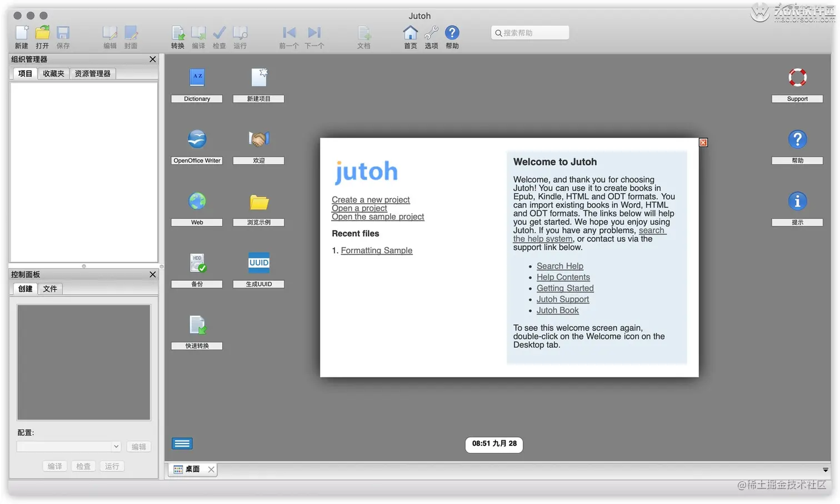Click the 编译 (Compile) toolbar icon
The image size is (840, 504).
coord(198,33)
